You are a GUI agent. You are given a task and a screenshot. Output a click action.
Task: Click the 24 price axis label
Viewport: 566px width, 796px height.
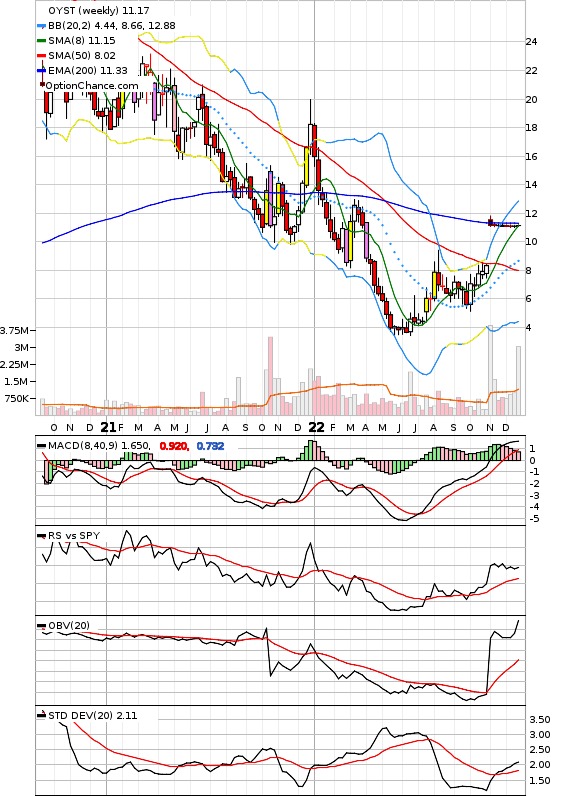click(531, 42)
